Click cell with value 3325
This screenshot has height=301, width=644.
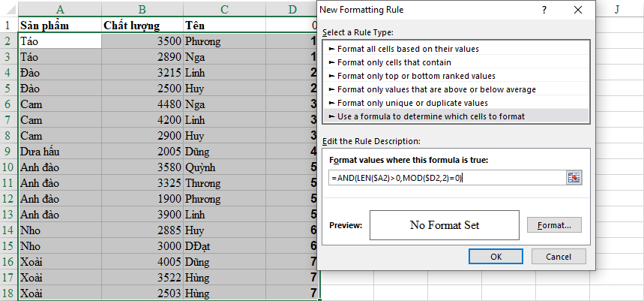pos(142,183)
